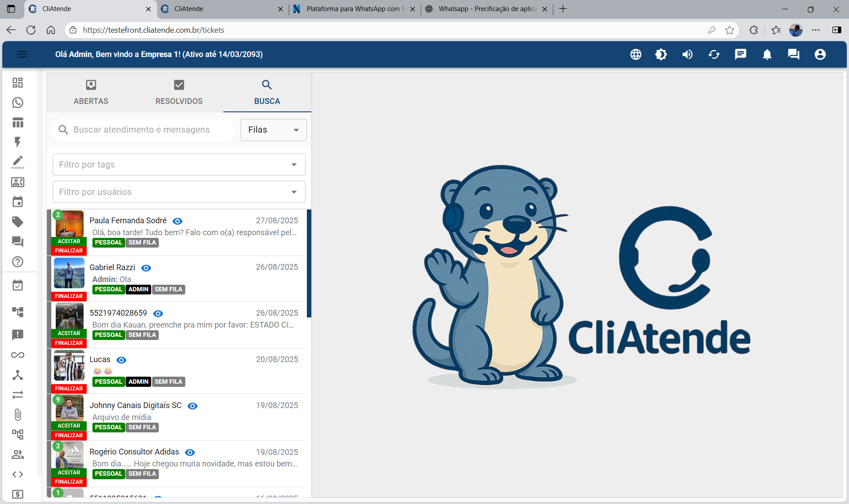
Task: Switch to the ABERTAS tab
Action: tap(91, 92)
